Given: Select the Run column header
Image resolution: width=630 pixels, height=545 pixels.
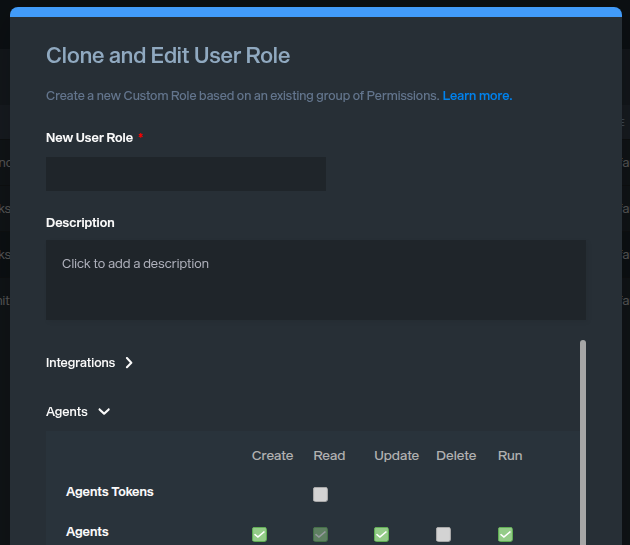Looking at the screenshot, I should click(x=510, y=456).
